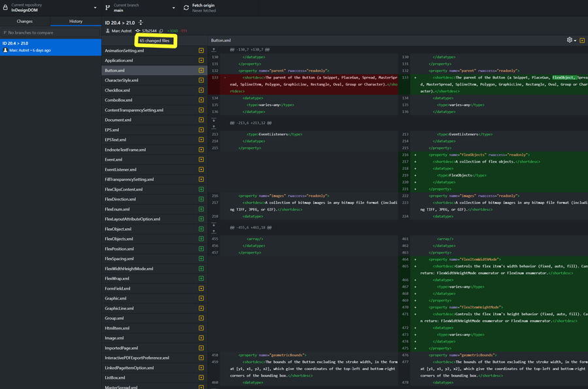This screenshot has height=389, width=588.
Task: Click the Fetch origin sync icon
Action: coord(186,8)
